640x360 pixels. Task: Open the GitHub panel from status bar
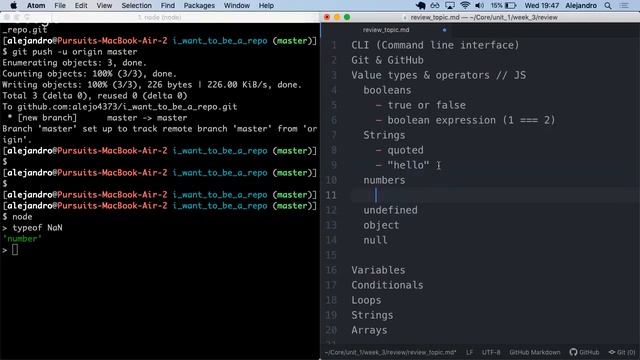(x=584, y=352)
